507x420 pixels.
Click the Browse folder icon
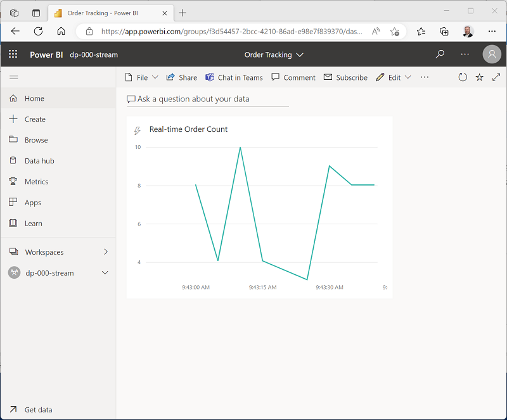[13, 139]
